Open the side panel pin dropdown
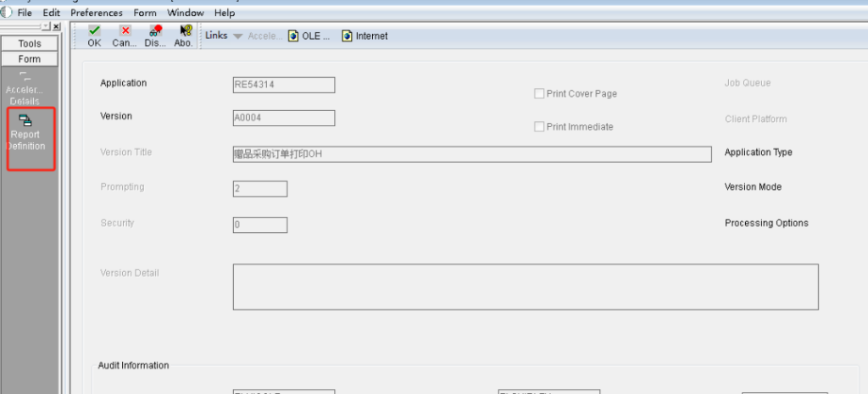This screenshot has height=394, width=868. (46, 26)
